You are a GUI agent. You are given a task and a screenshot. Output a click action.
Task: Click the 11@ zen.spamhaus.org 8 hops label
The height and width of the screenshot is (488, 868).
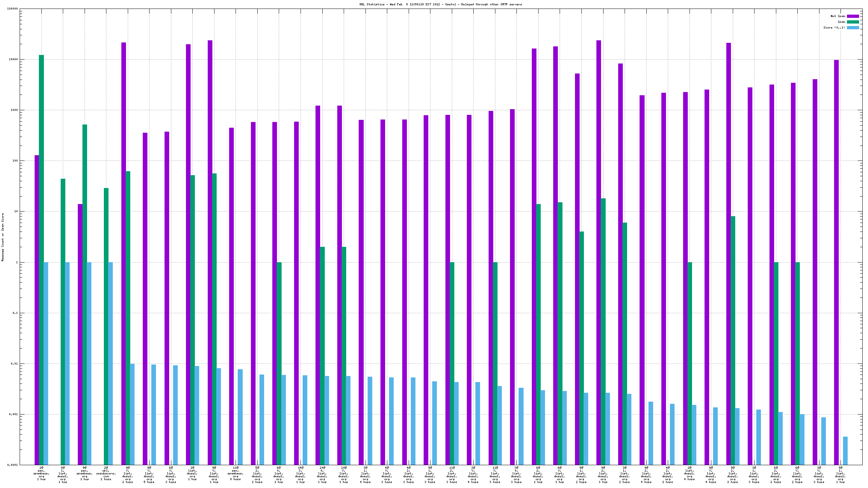coord(236,473)
